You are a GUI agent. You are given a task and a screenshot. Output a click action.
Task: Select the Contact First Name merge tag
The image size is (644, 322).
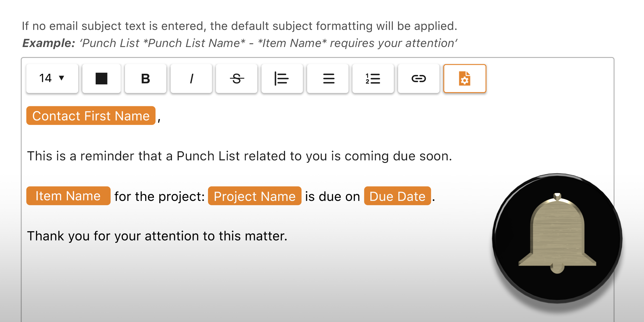[x=90, y=116]
